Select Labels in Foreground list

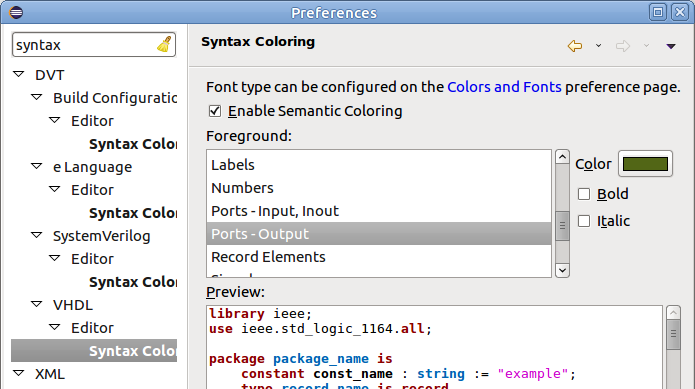[379, 165]
